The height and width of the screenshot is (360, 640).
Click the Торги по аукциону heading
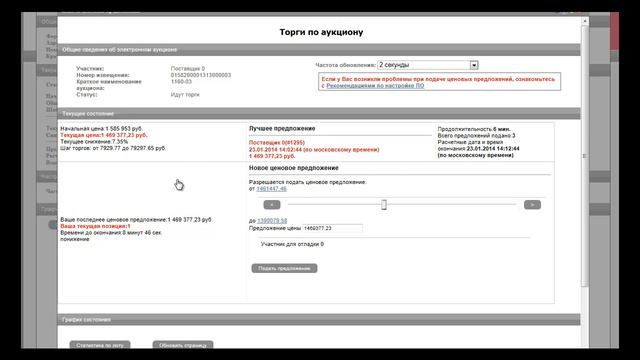(321, 32)
